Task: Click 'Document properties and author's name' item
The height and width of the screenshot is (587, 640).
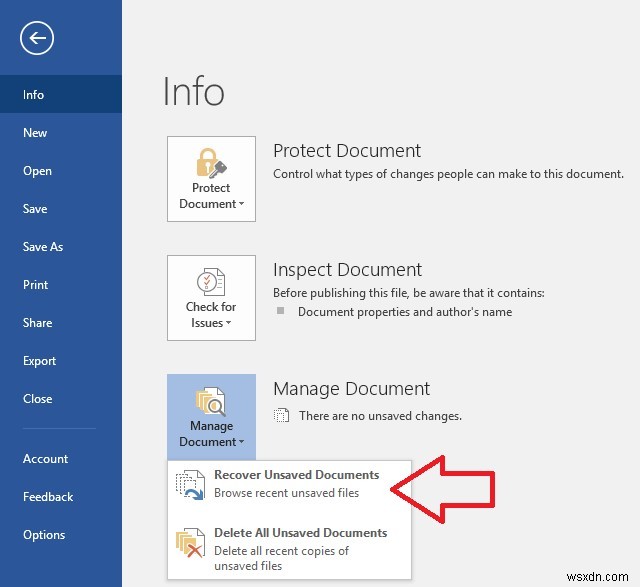Action: (405, 312)
